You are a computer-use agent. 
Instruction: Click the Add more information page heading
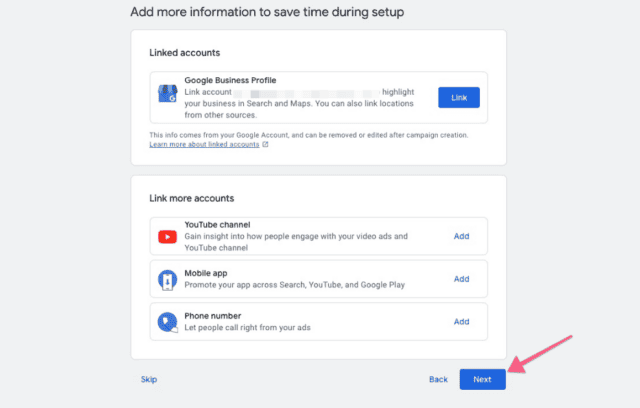267,12
